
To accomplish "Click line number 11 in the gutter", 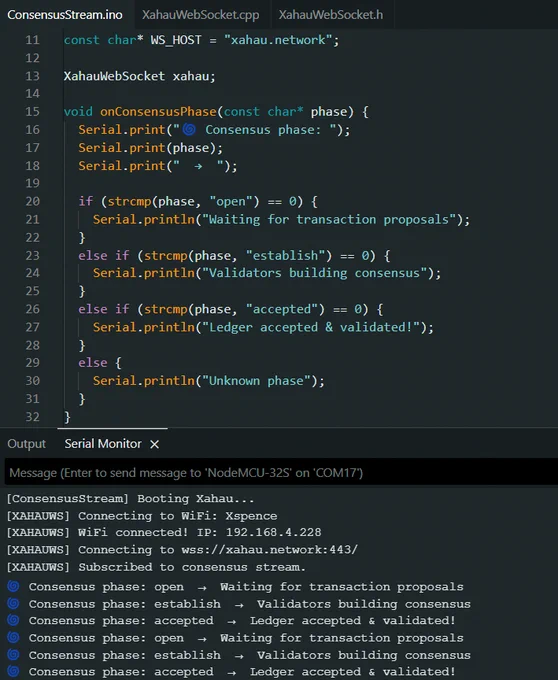I will 33,40.
